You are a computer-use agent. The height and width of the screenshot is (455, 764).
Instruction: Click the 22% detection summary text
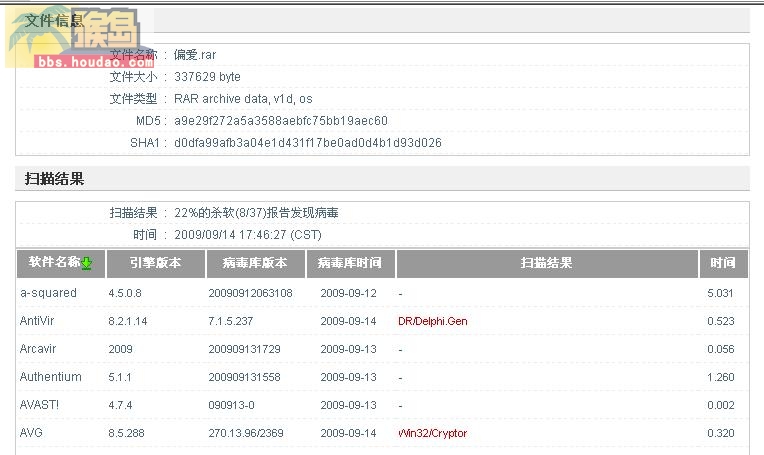(x=256, y=213)
